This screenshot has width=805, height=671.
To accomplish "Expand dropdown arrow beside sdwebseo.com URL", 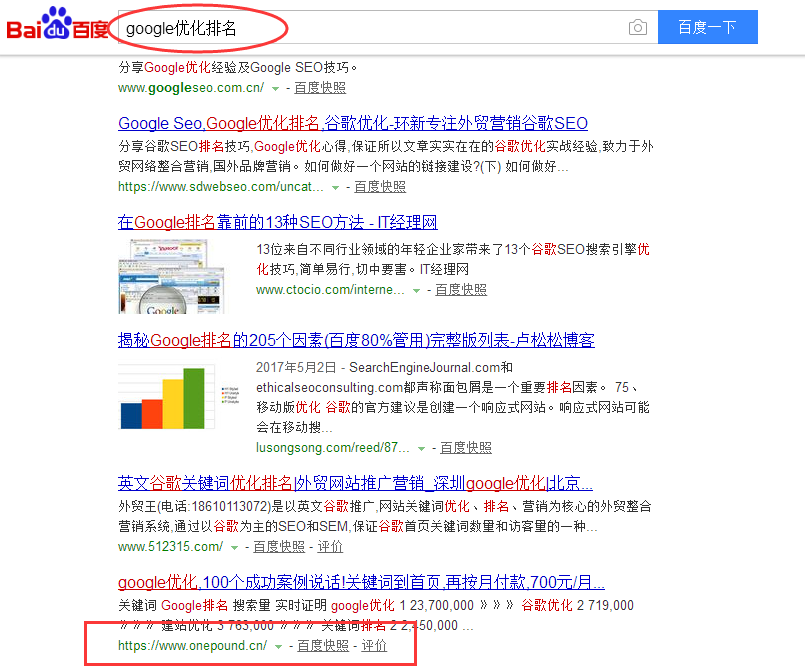I will coord(335,187).
